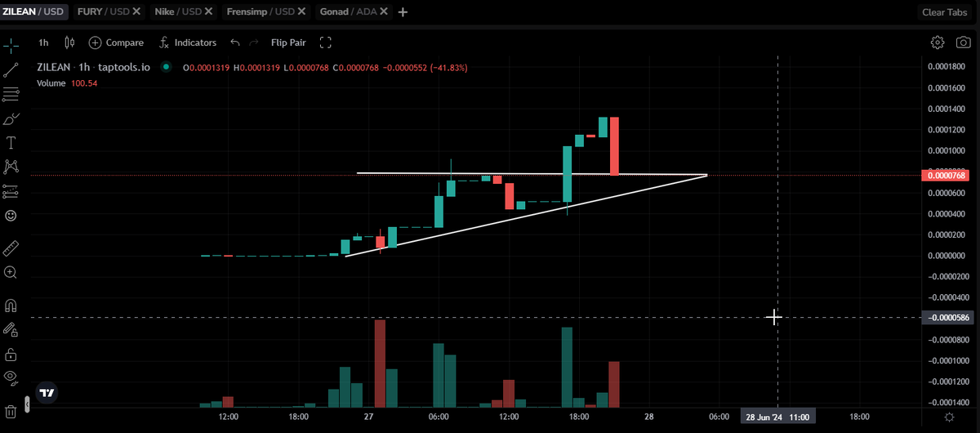The width and height of the screenshot is (980, 433).
Task: Select the trend line drawing tool
Action: (11, 70)
